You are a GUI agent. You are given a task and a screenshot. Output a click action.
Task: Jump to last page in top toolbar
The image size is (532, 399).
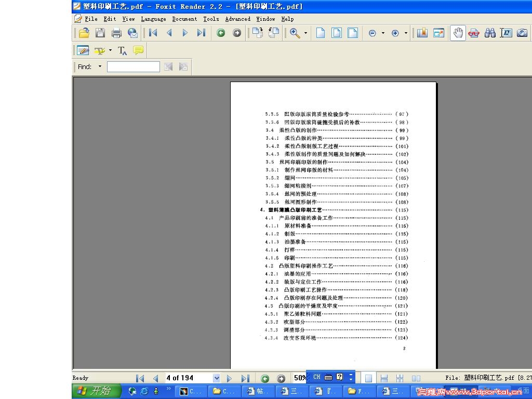pos(201,33)
